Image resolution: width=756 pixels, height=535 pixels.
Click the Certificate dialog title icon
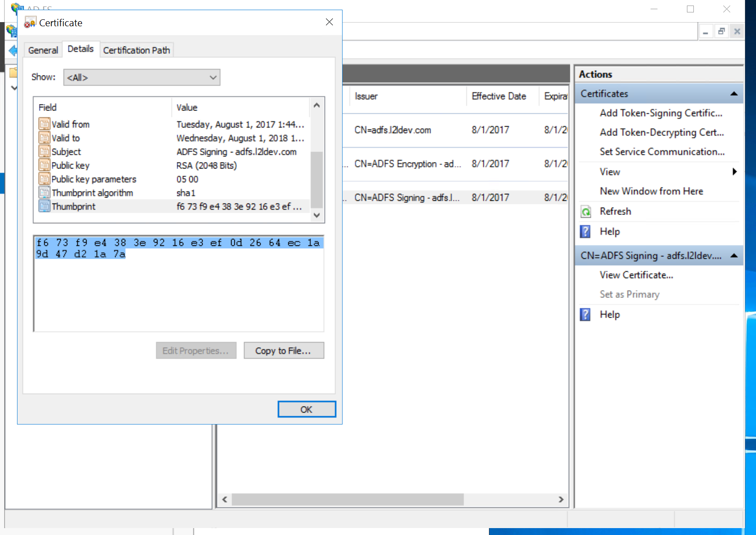tap(30, 23)
